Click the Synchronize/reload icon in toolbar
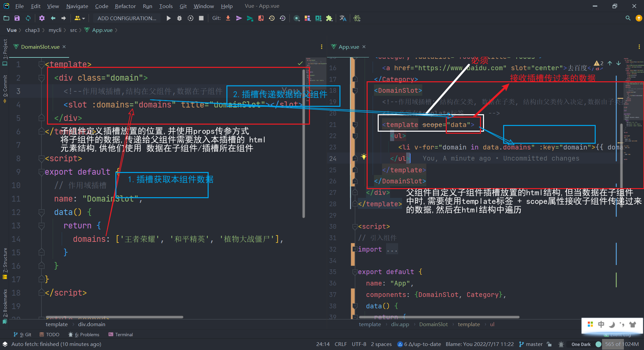Viewport: 644px width, 350px height. (x=28, y=18)
